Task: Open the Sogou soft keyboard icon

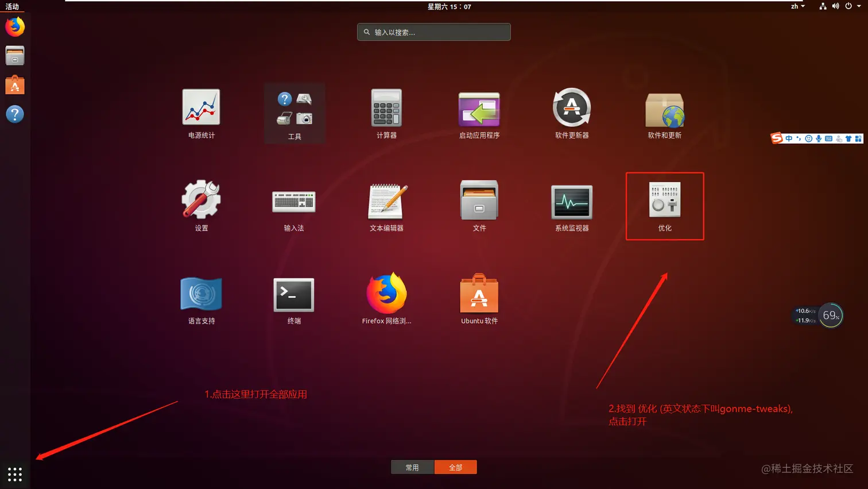Action: coord(828,138)
